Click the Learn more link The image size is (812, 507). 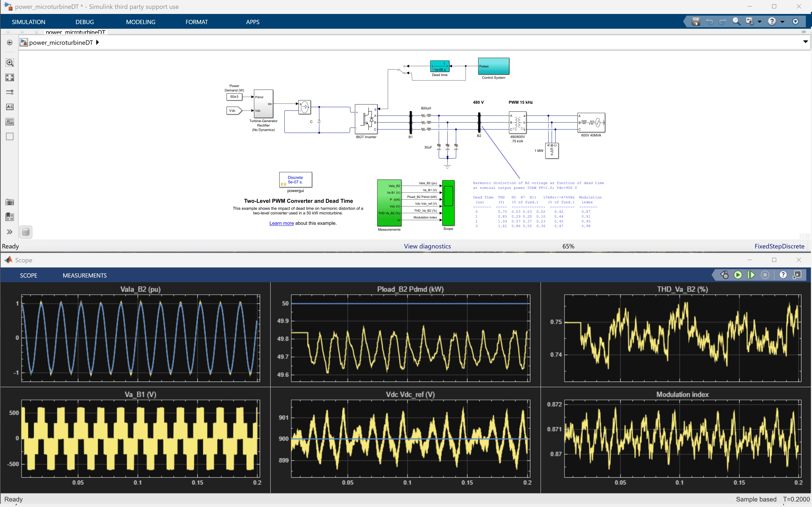click(x=281, y=223)
